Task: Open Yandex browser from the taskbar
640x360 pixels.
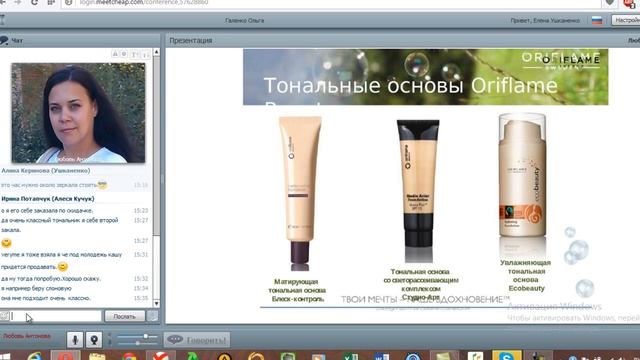Action: click(161, 356)
